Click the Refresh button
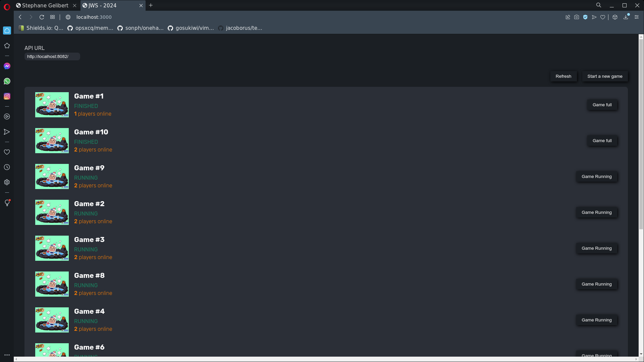This screenshot has height=362, width=644. point(563,76)
